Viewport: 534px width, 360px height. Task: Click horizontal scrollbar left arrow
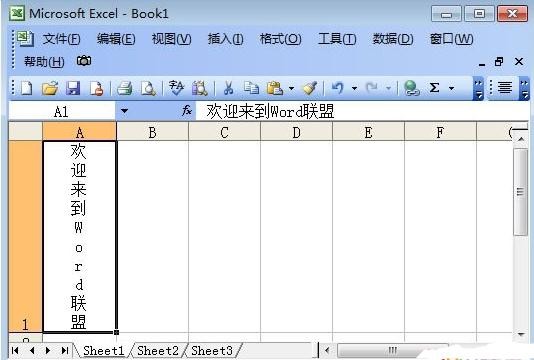click(327, 350)
